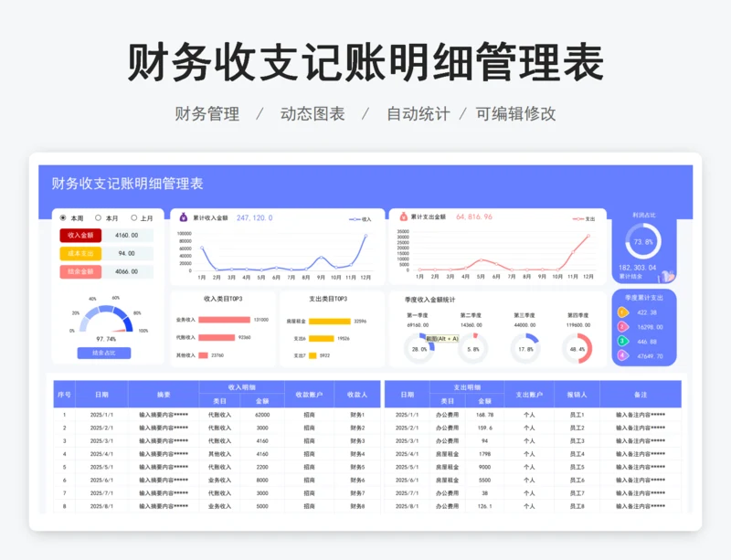The width and height of the screenshot is (731, 560).
Task: Click the 第三季度 17.8% donut chart
Action: click(525, 349)
